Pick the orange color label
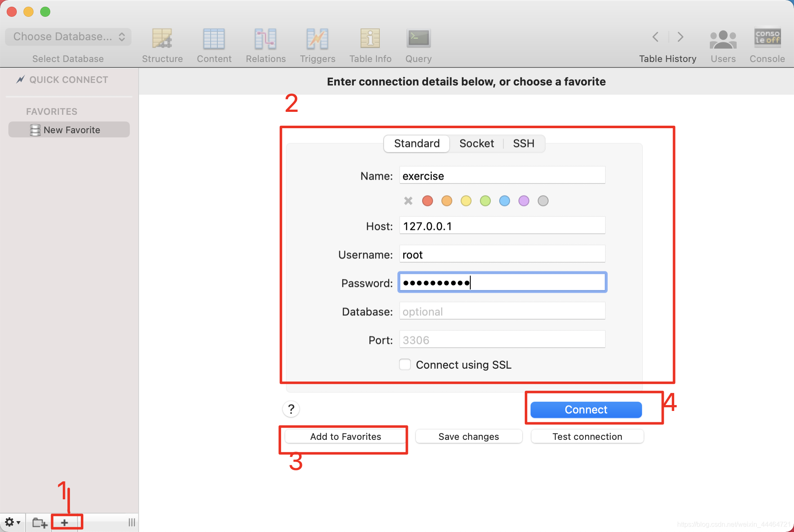This screenshot has width=794, height=532. click(447, 201)
